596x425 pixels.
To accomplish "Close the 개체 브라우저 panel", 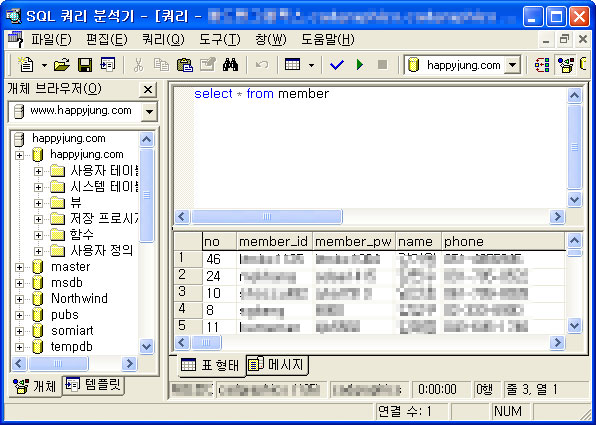I will 148,90.
